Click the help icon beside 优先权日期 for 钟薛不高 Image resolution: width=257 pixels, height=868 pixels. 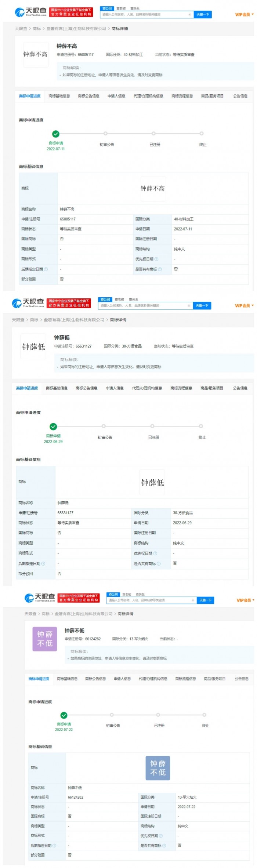[x=156, y=259]
